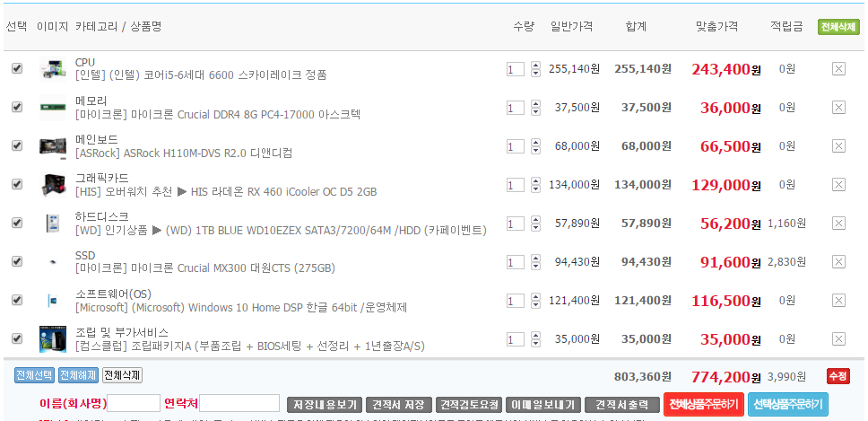868x421 pixels.
Task: Open the CPU product thumbnail image
Action: tap(53, 69)
